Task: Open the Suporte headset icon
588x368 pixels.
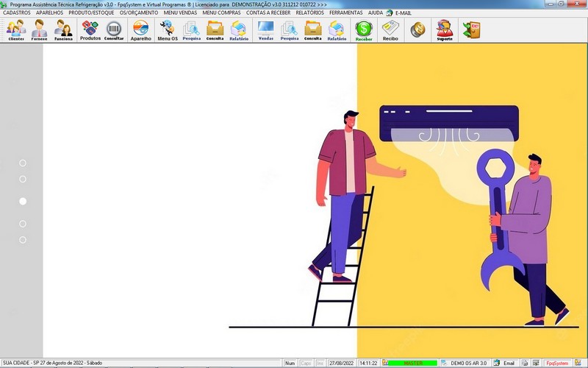Action: pyautogui.click(x=445, y=30)
